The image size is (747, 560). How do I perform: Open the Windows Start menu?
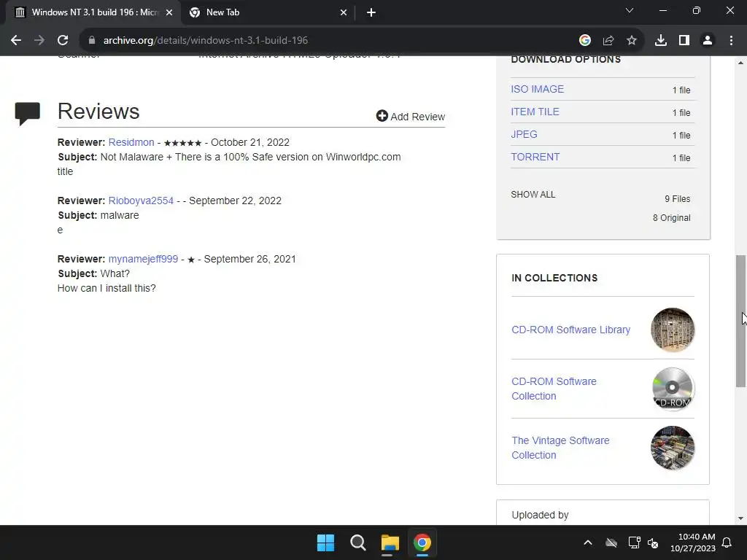[x=326, y=542]
